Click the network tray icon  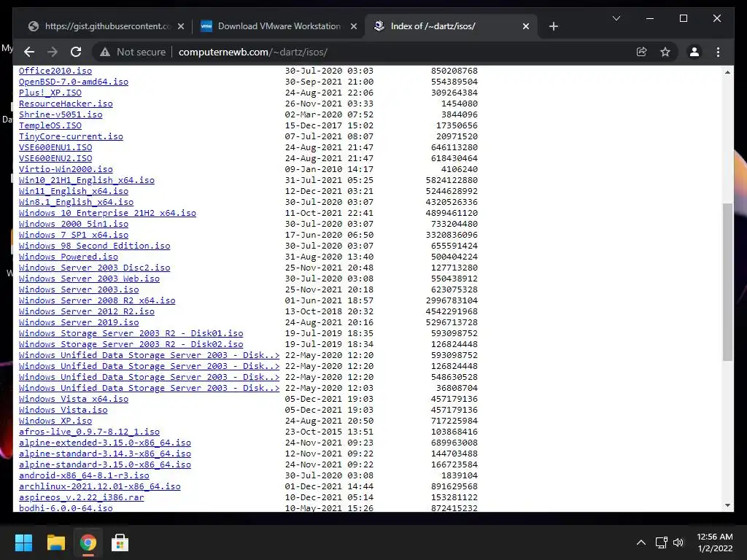661,542
